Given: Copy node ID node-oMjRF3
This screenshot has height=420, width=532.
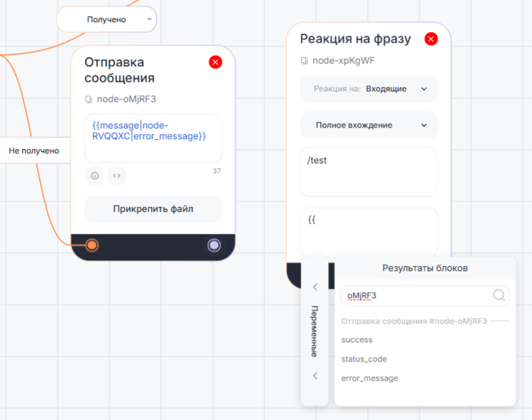Looking at the screenshot, I should [89, 99].
